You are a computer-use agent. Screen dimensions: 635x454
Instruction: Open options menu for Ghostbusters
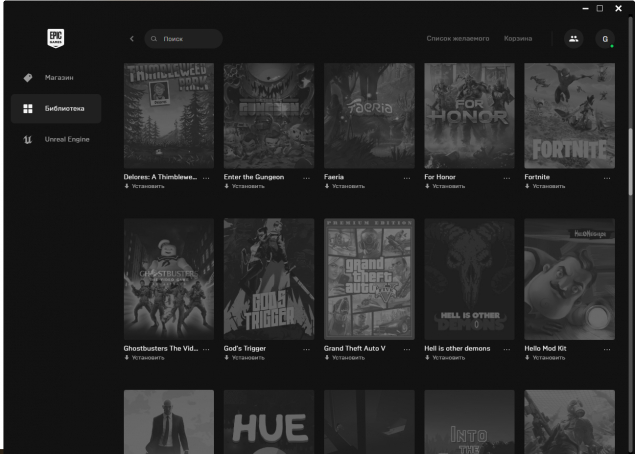(206, 349)
